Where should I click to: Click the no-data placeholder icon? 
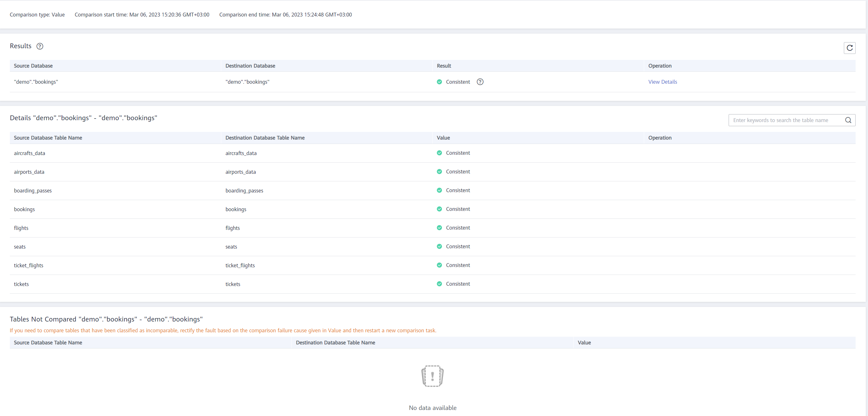432,376
